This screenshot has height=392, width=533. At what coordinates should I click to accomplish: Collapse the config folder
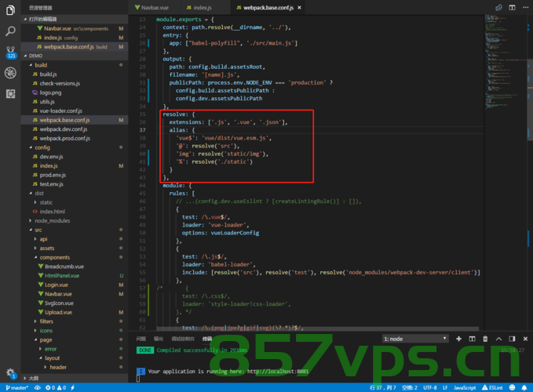75,147
